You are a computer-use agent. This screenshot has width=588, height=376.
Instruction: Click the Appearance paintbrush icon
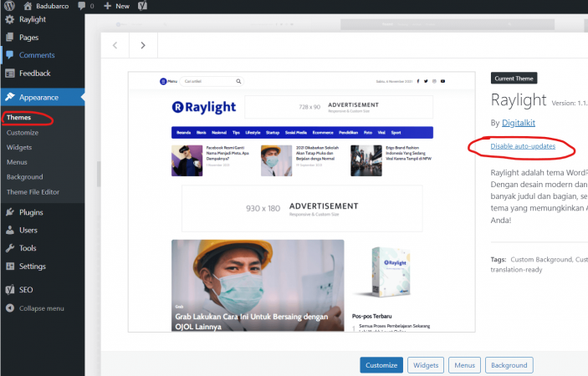click(x=10, y=97)
